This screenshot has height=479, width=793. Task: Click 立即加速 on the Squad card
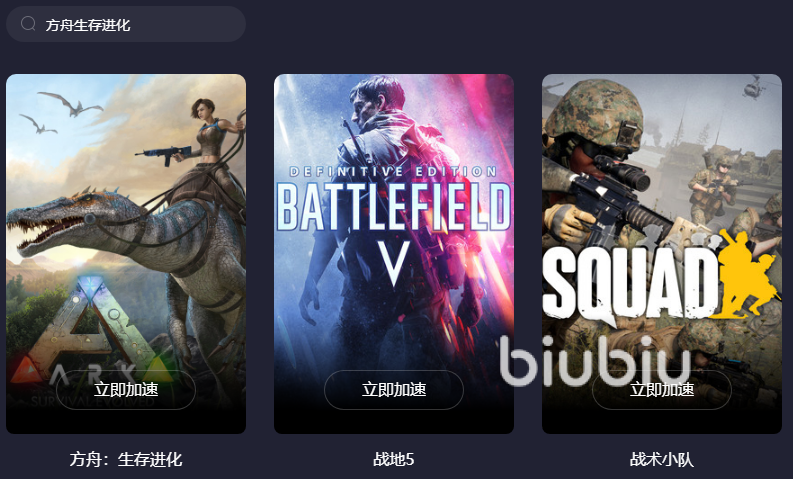pyautogui.click(x=662, y=389)
